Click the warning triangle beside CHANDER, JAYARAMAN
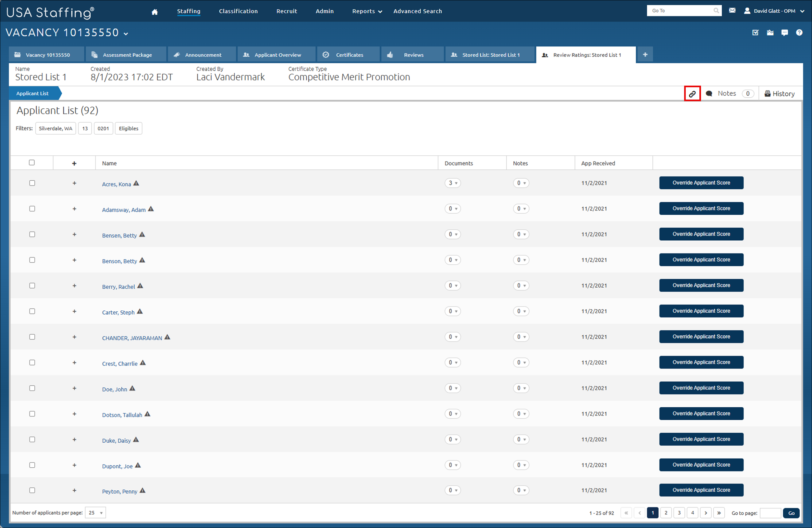Screen dimensions: 812x528 pyautogui.click(x=167, y=337)
